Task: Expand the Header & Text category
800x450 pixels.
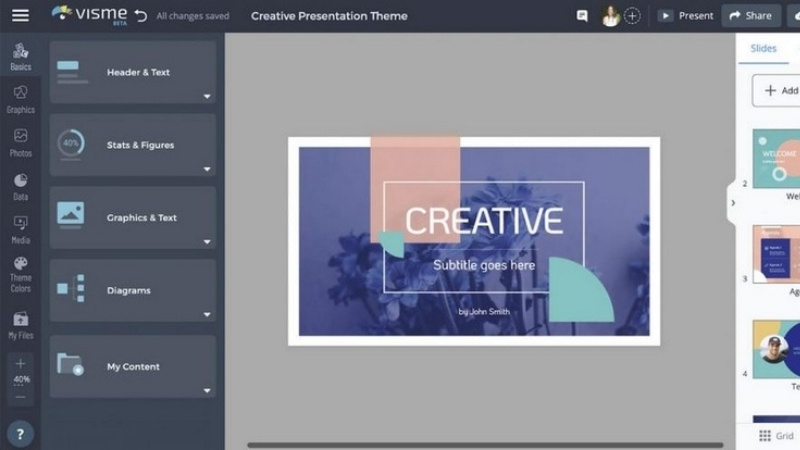Action: (133, 72)
